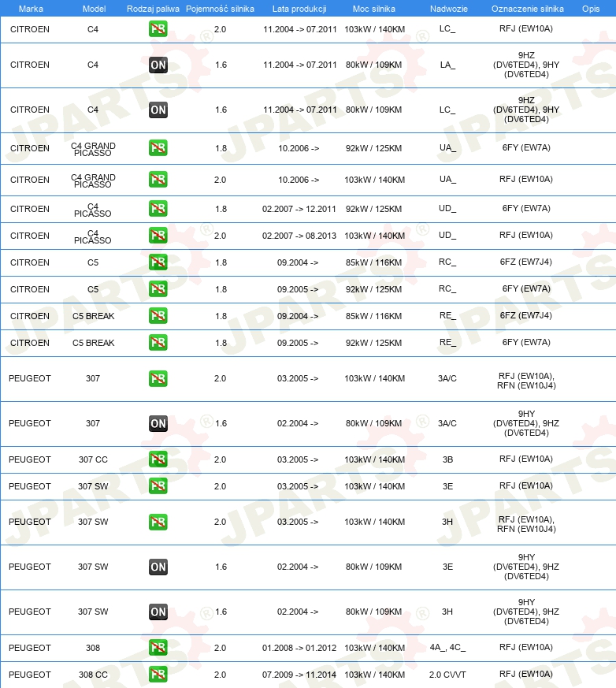Click petrol icon in 307 SW 2.0 3H row

158,523
